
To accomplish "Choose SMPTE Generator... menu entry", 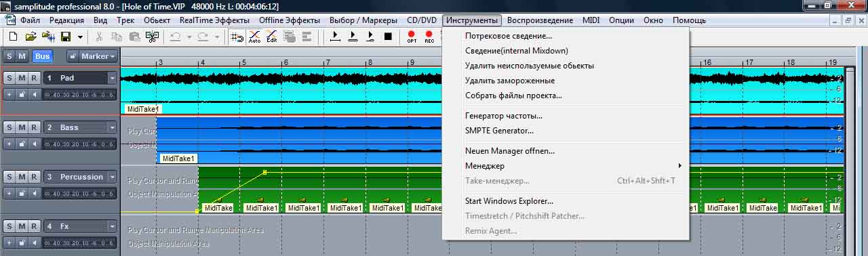I will [x=499, y=131].
